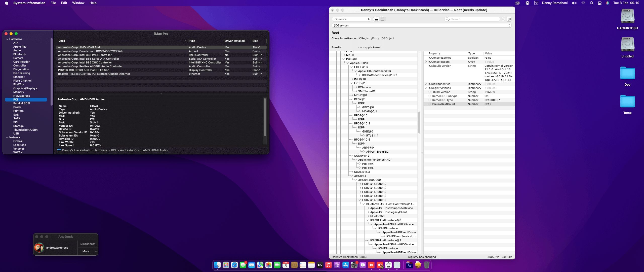Launch After Effects from the Dock

pyautogui.click(x=410, y=265)
